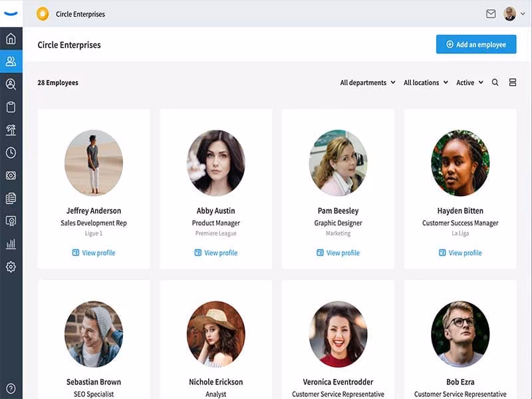Click Circle Enterprises in the top bar

point(80,14)
